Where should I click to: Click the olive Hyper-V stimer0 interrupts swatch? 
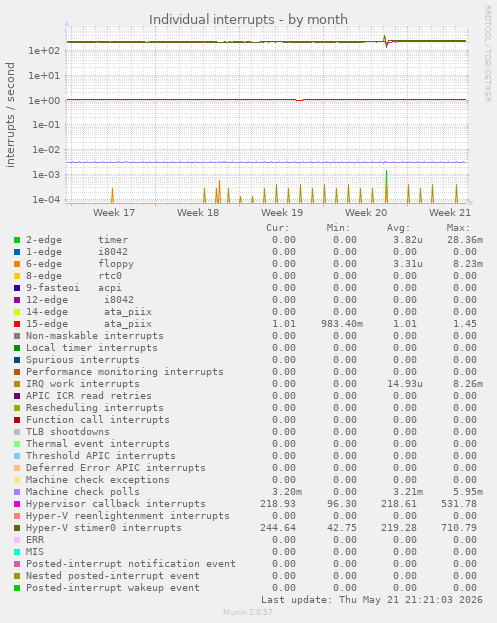tap(17, 528)
